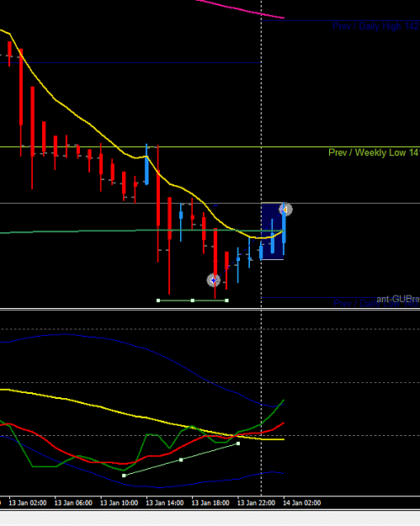Click the '13 Jan 14:00' time label

(165, 502)
